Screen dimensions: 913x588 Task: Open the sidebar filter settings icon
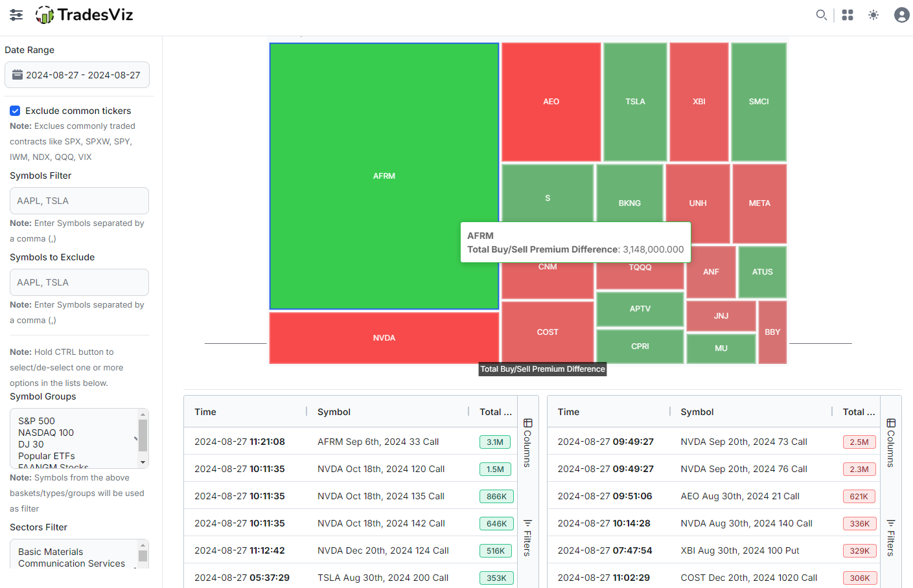click(16, 15)
